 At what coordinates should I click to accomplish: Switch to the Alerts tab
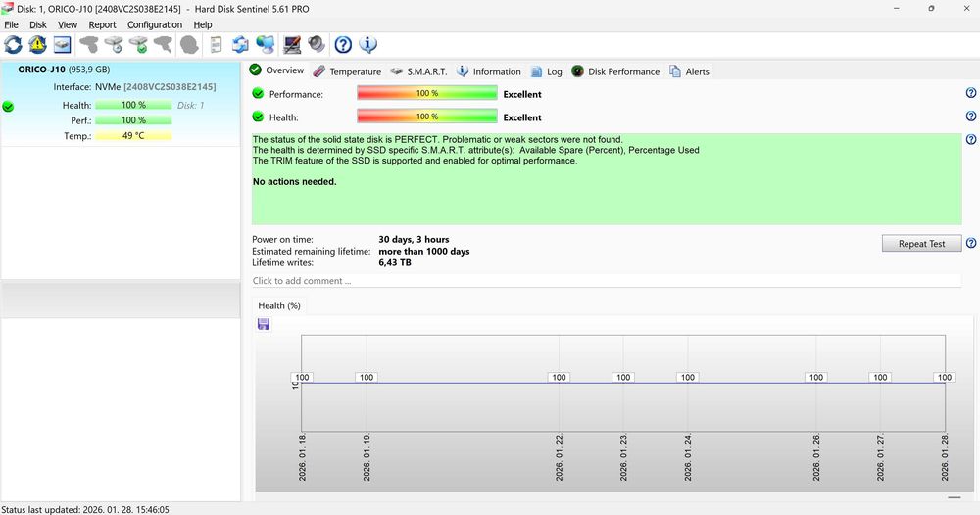coord(689,71)
